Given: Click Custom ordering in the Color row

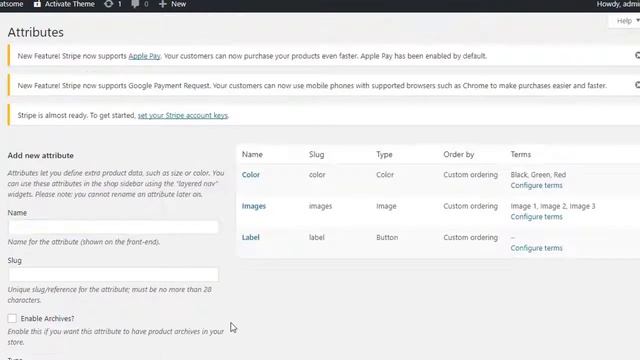Looking at the screenshot, I should click(x=471, y=175).
